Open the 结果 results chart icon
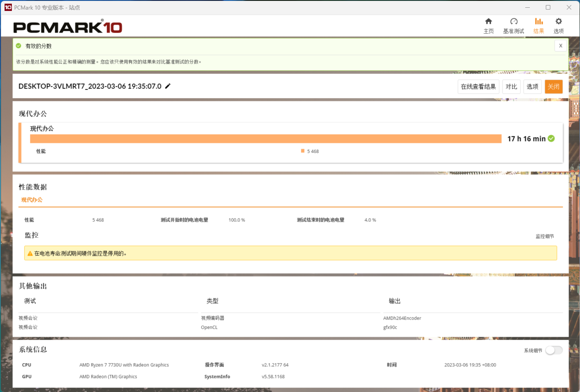The image size is (580, 392). (x=538, y=21)
